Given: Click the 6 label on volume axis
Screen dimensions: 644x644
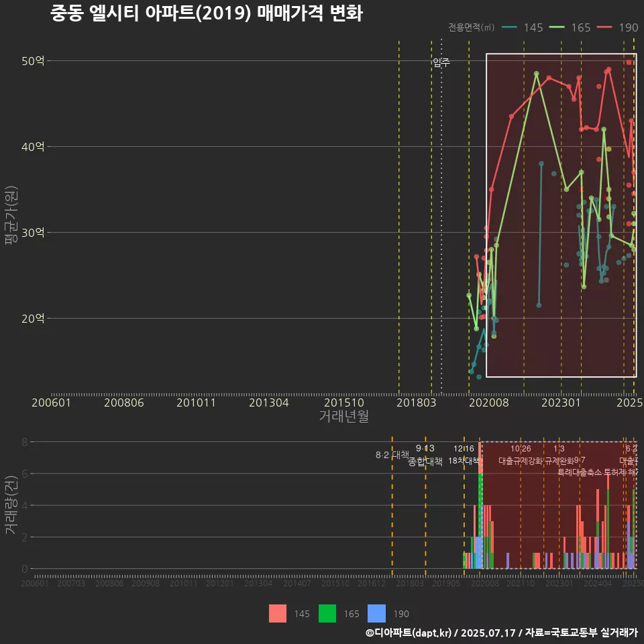Looking at the screenshot, I should click(25, 474).
